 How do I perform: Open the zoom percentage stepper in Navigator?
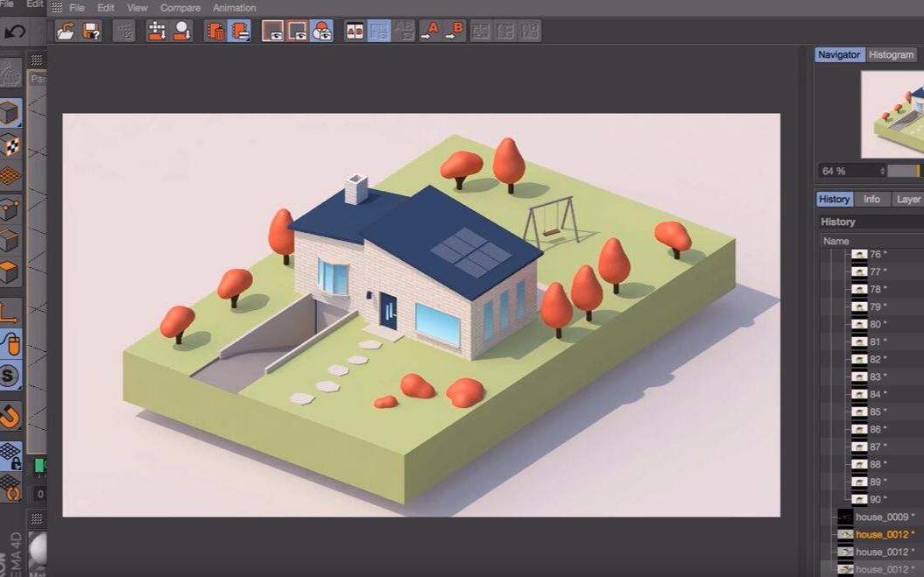[881, 172]
